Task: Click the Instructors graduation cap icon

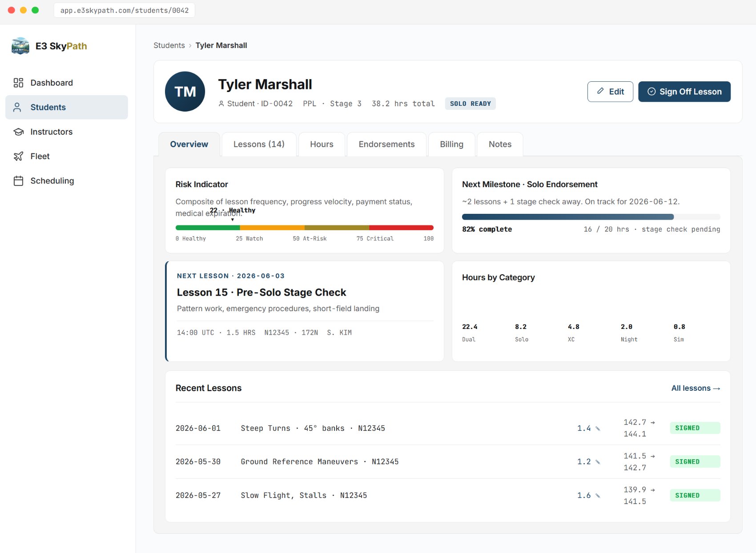Action: click(x=18, y=132)
